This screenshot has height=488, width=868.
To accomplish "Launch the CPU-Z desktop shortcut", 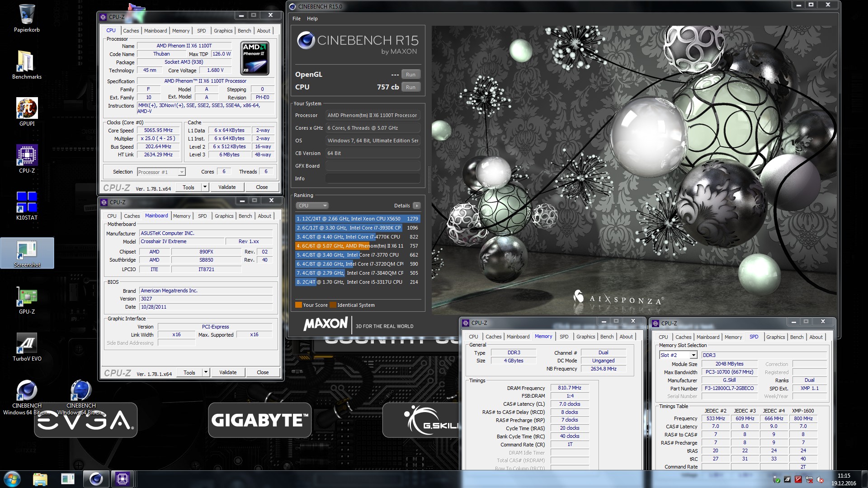I will coord(27,158).
